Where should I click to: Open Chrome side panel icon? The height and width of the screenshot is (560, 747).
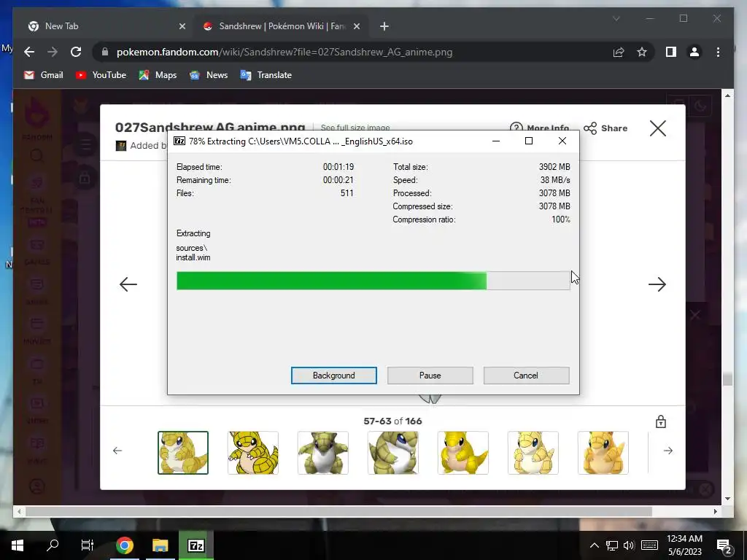[671, 52]
